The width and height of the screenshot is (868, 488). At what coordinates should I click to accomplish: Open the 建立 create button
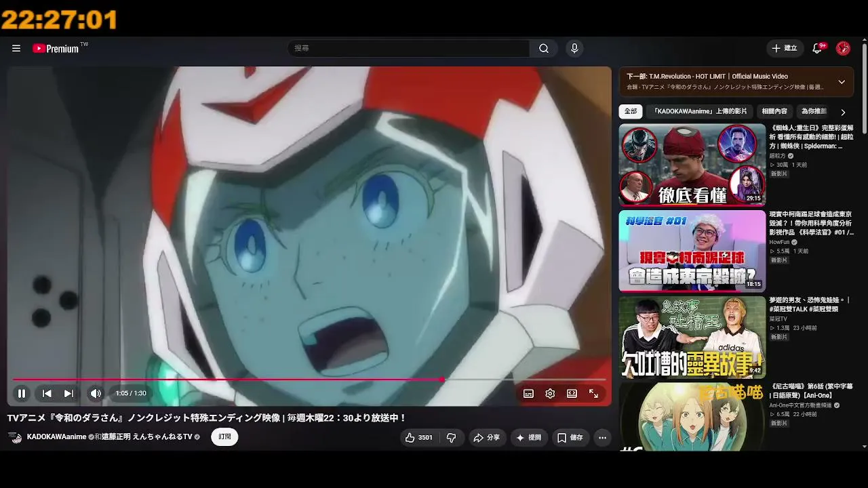click(785, 48)
